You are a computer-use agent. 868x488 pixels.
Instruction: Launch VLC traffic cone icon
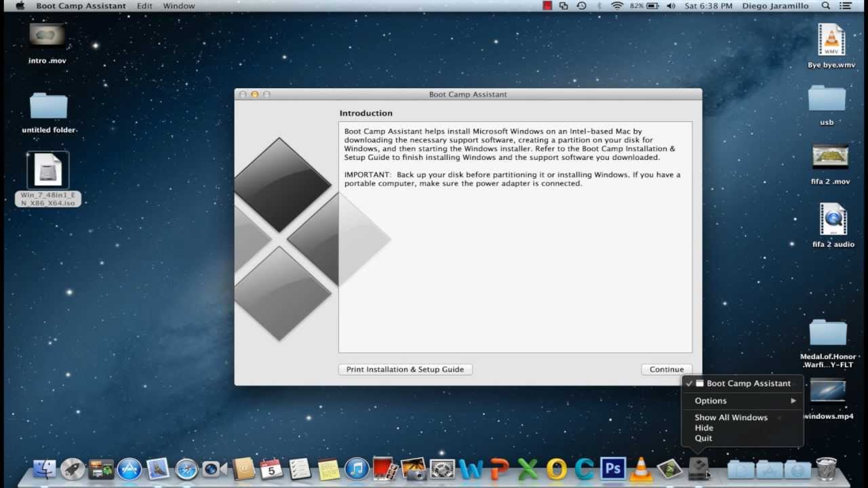click(641, 469)
